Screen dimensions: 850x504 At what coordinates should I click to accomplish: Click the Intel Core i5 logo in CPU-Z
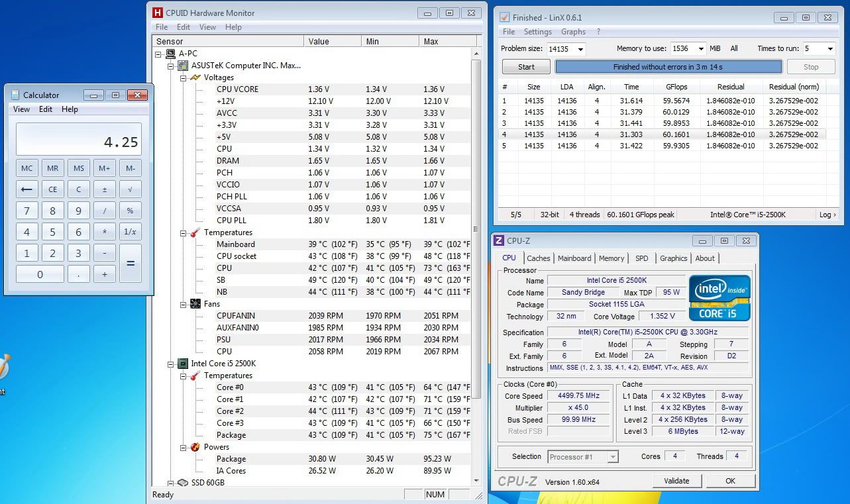coord(719,298)
